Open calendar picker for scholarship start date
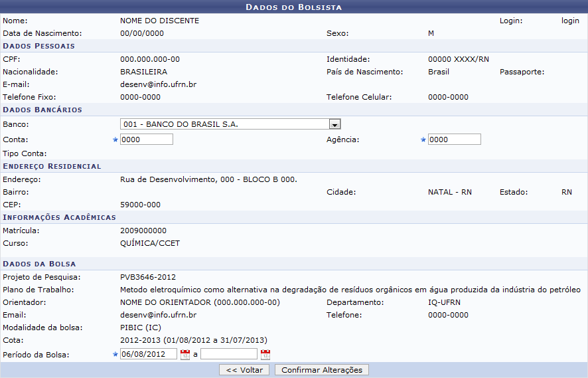Viewport: 588px width, 378px height. tap(185, 355)
